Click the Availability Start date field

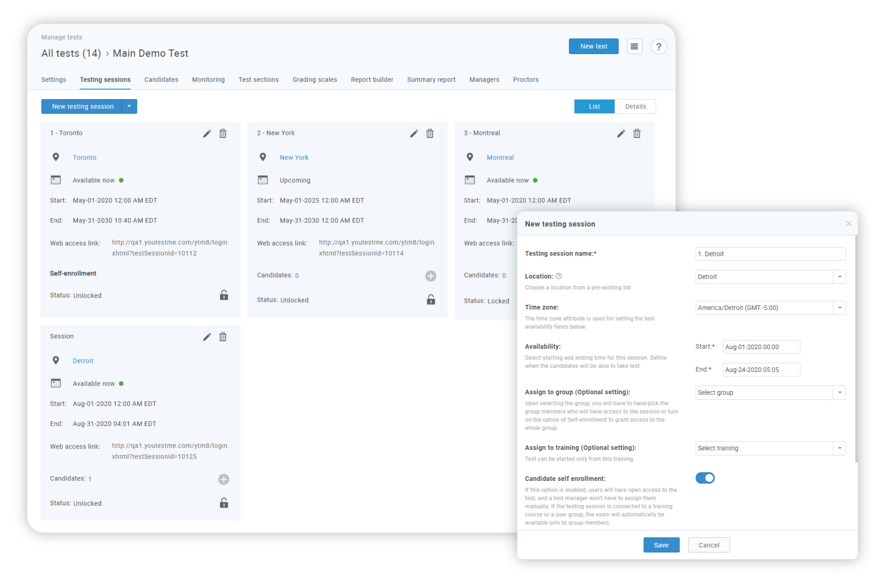[x=761, y=347]
